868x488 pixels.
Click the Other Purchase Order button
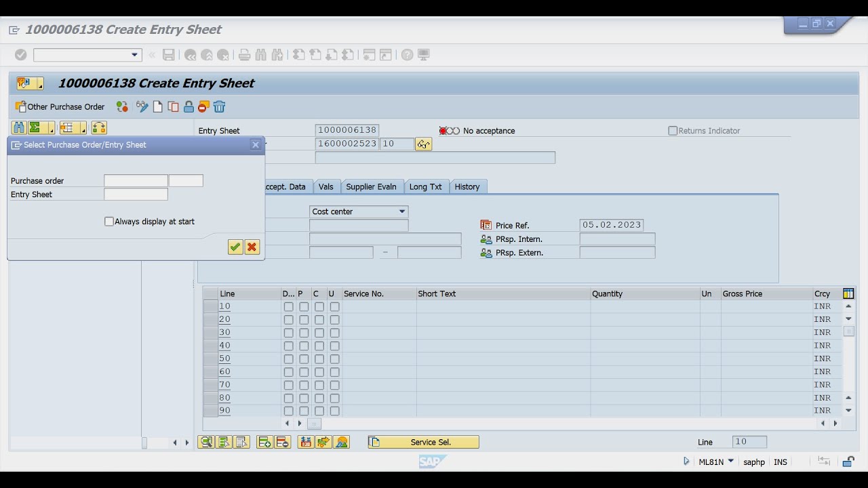pos(60,106)
